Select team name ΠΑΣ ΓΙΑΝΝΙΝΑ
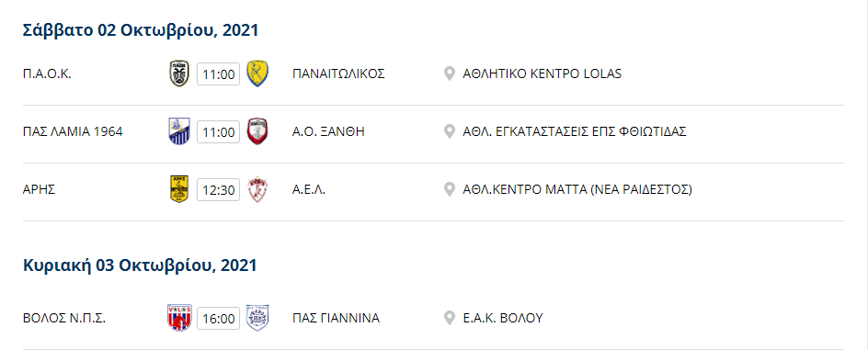Viewport: 868px width, 350px height. click(x=336, y=319)
